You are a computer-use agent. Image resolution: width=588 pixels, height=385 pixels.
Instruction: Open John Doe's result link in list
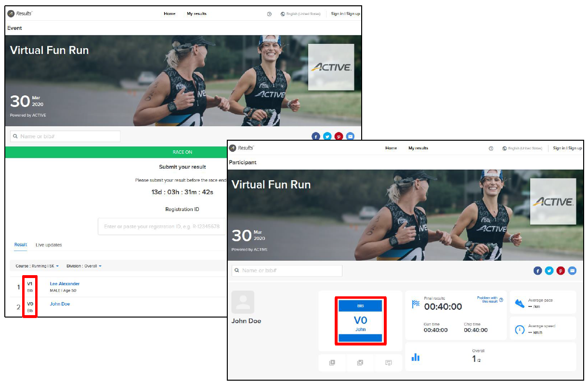(60, 304)
